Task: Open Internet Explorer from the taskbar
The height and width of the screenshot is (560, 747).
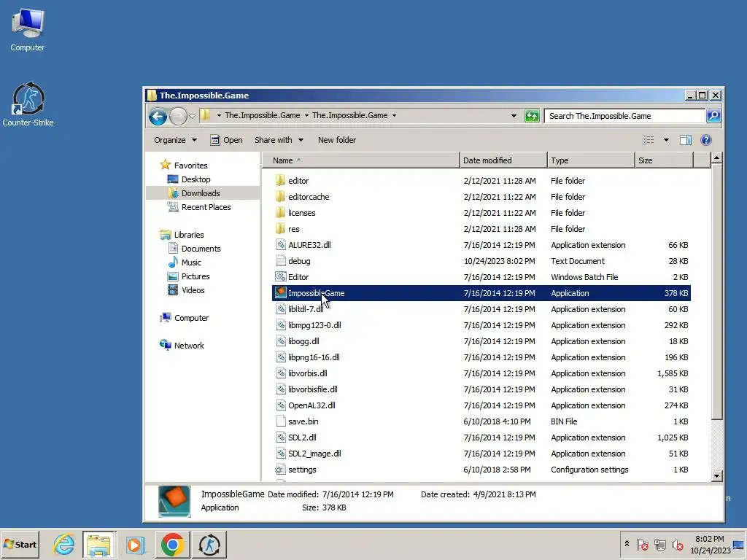Action: click(x=64, y=545)
